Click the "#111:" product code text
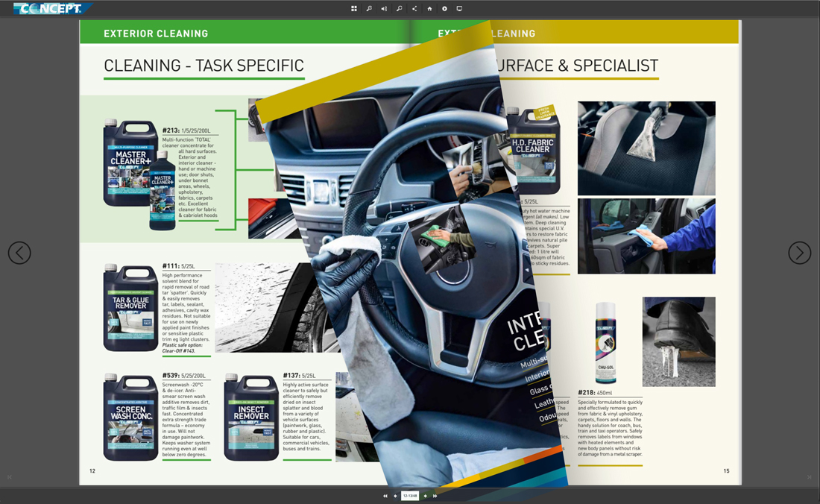The width and height of the screenshot is (820, 504). point(171,266)
